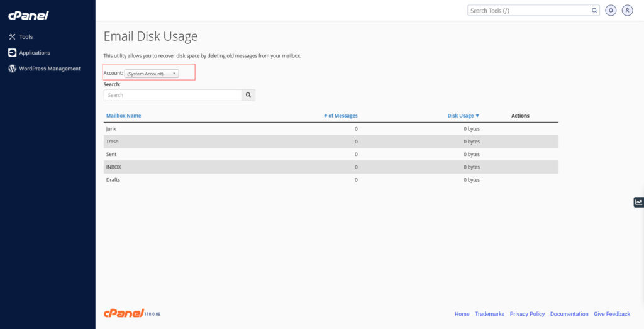Open Tools in the sidebar

26,37
